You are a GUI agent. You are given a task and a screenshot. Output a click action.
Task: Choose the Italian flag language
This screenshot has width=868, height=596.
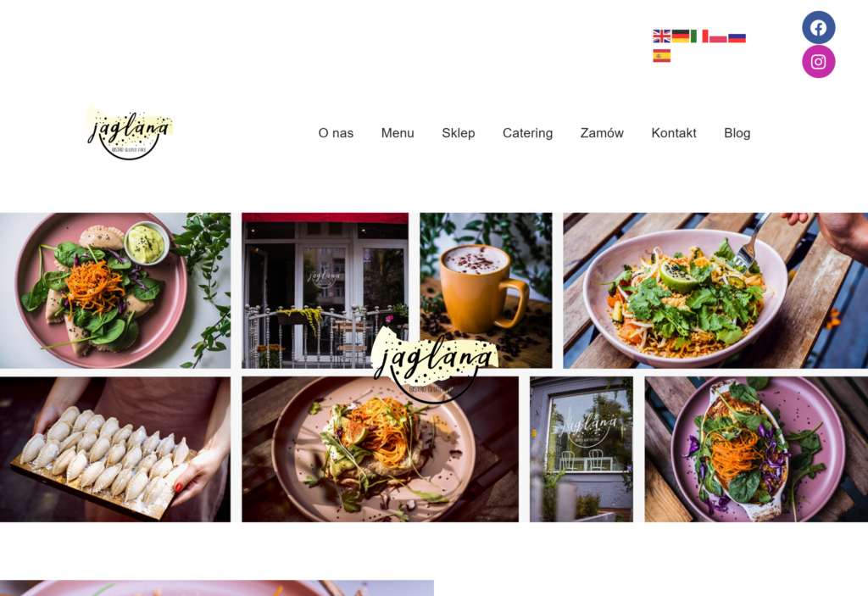699,36
